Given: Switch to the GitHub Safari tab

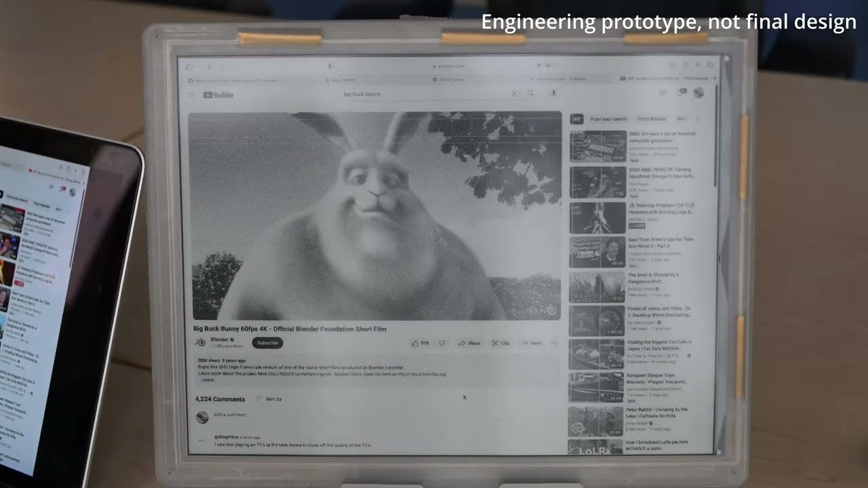Looking at the screenshot, I should (x=235, y=79).
